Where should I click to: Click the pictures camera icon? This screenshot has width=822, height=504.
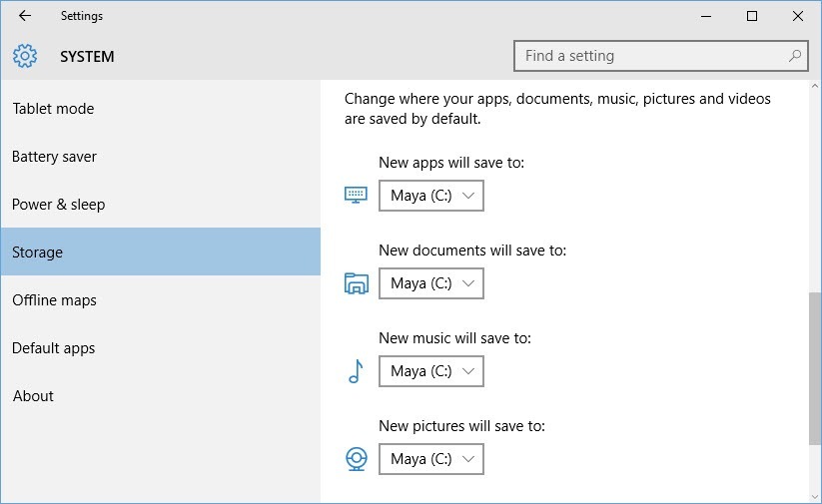[x=357, y=459]
